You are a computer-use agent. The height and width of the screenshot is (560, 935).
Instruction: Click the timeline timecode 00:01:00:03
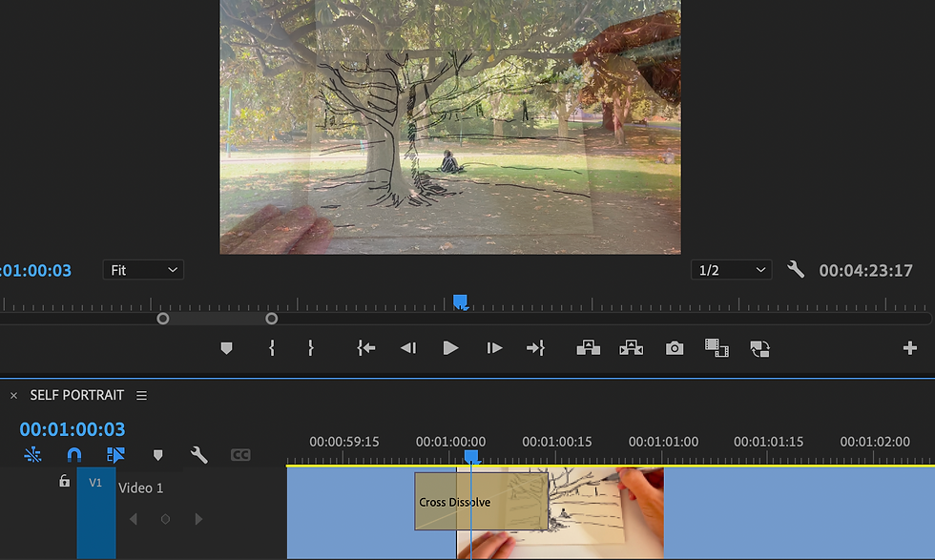coord(73,429)
